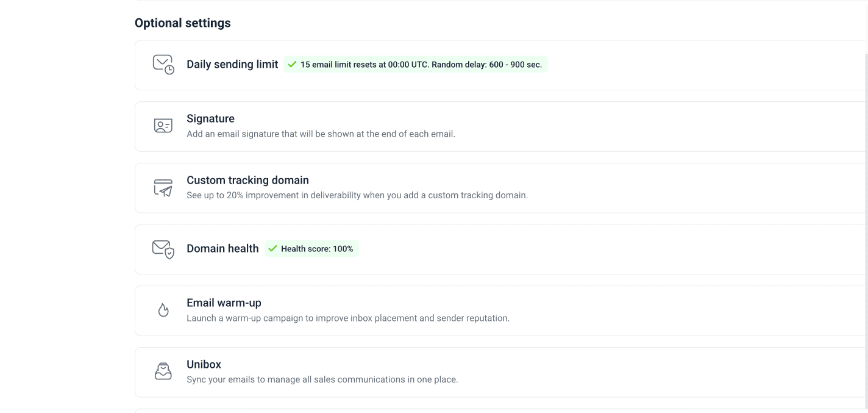Click the 'Sync your emails' Unibox description
The width and height of the screenshot is (868, 413).
[x=322, y=379]
